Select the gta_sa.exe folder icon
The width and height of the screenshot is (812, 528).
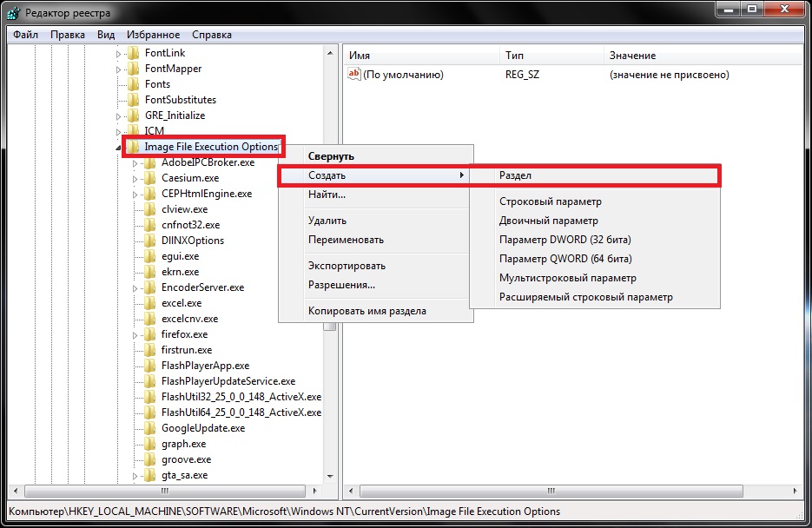[x=149, y=475]
